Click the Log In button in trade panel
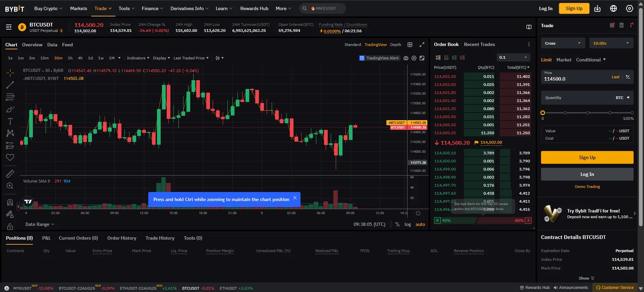This screenshot has width=644, height=292. (587, 174)
